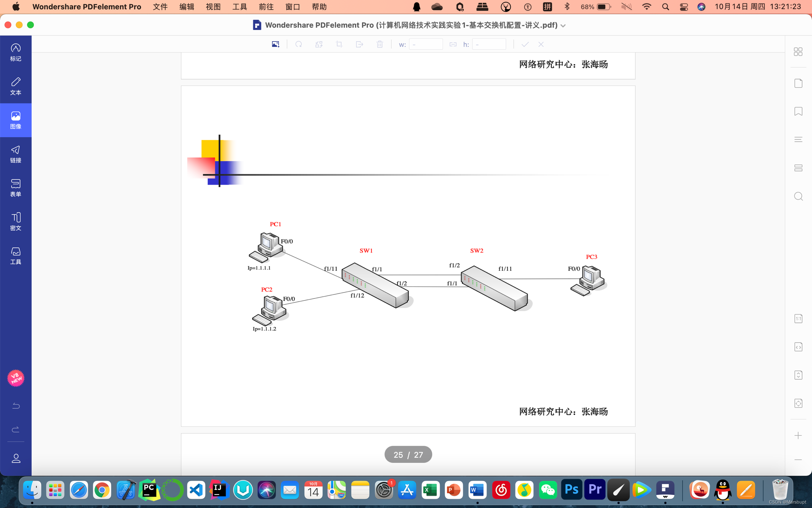The image size is (812, 508).
Task: Select the 文本 text editing tool
Action: (x=16, y=86)
